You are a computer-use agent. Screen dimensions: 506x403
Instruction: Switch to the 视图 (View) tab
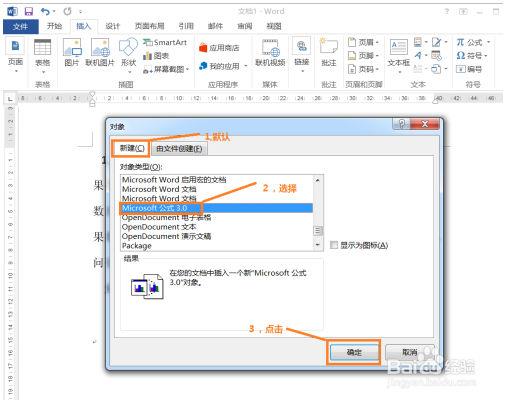[x=274, y=26]
